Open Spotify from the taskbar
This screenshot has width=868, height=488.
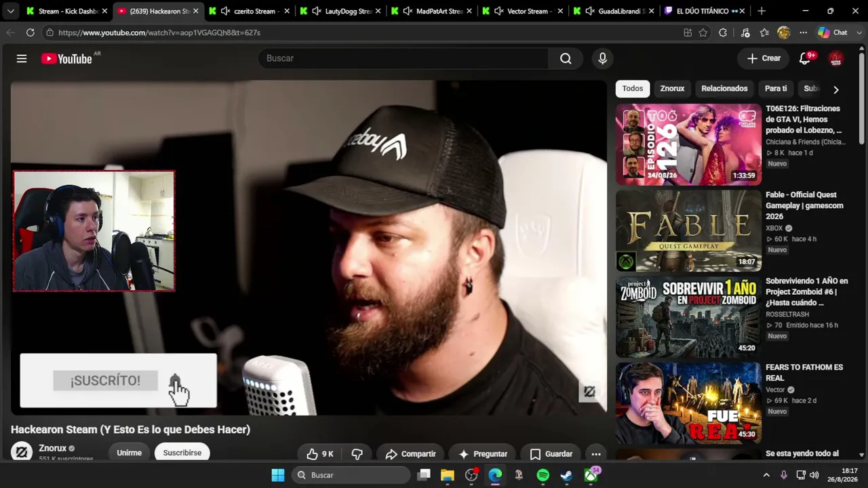point(542,475)
